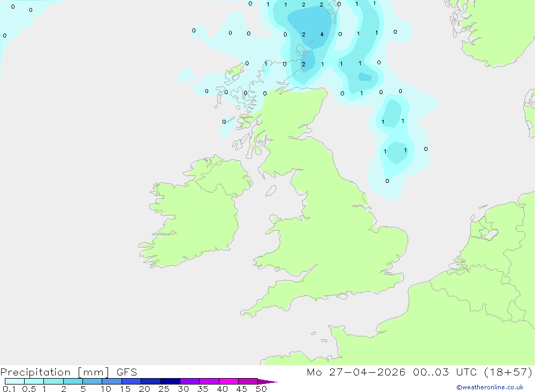535x392 pixels.
Task: Select the 35–40 mm purple legend swatch
Action: pyautogui.click(x=209, y=381)
